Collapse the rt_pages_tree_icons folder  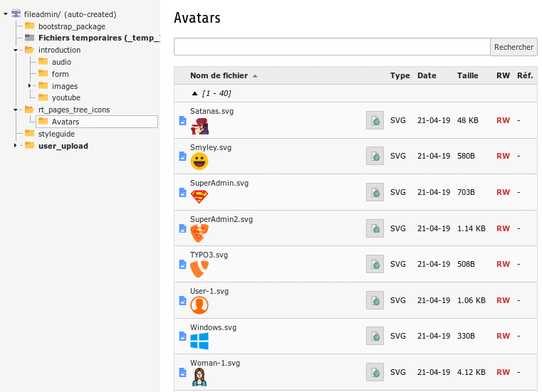[15, 110]
